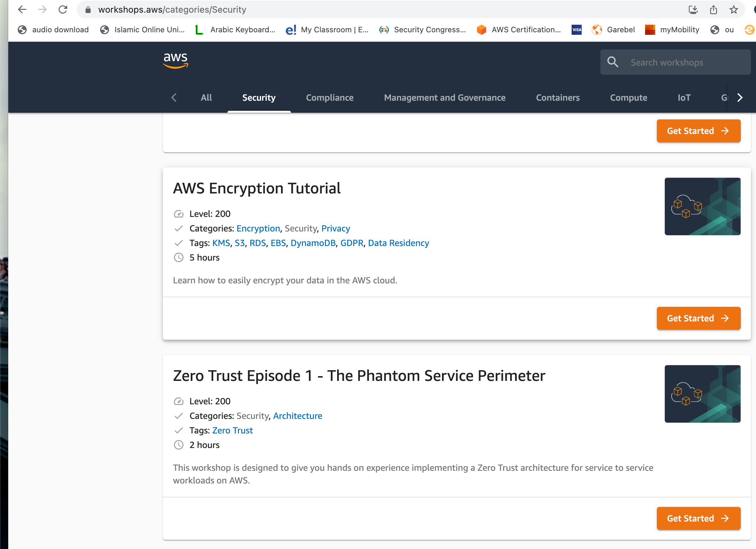Image resolution: width=756 pixels, height=549 pixels.
Task: Click the browser back arrow
Action: coord(22,10)
